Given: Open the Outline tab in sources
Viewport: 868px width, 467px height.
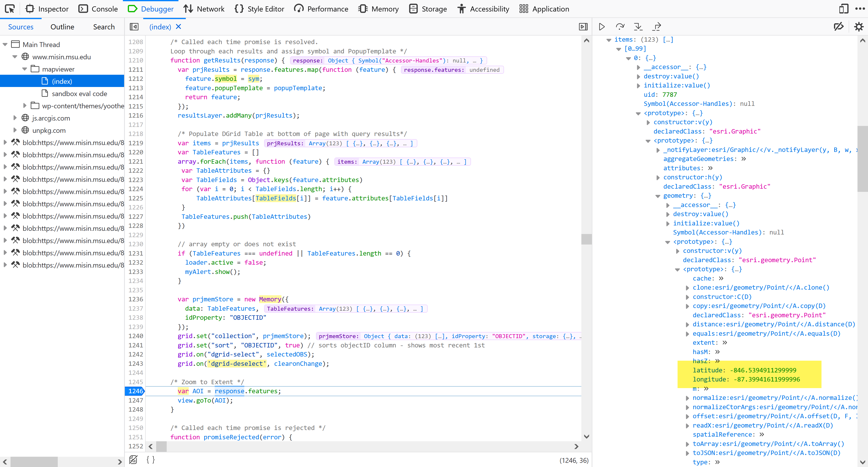Looking at the screenshot, I should [62, 27].
